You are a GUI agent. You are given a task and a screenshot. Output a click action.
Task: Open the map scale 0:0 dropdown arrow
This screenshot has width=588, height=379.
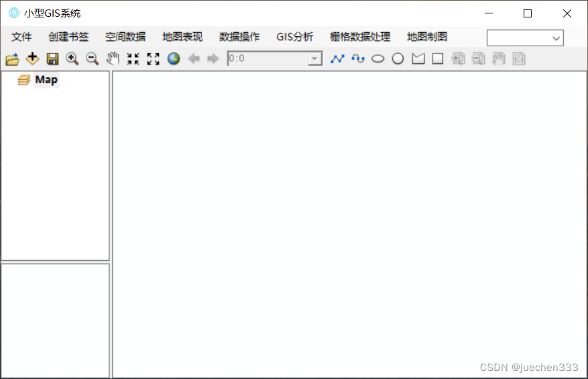[x=315, y=58]
